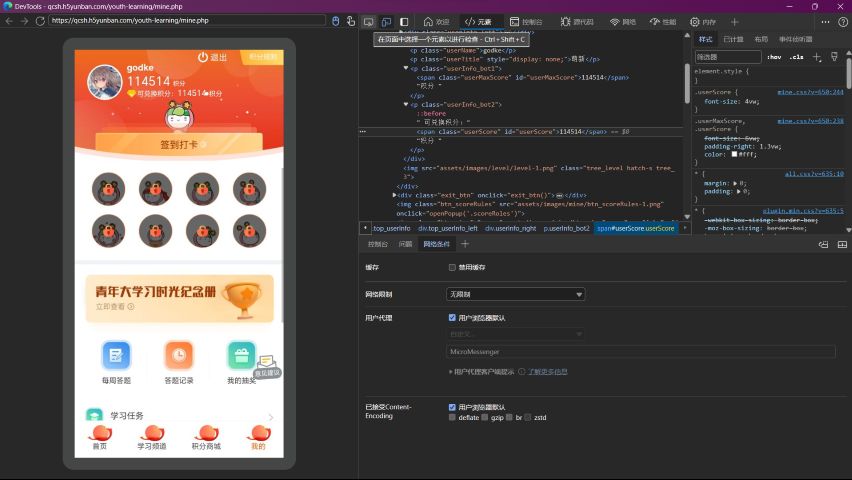The height and width of the screenshot is (480, 852).
Task: Open all.css source link
Action: pos(814,173)
